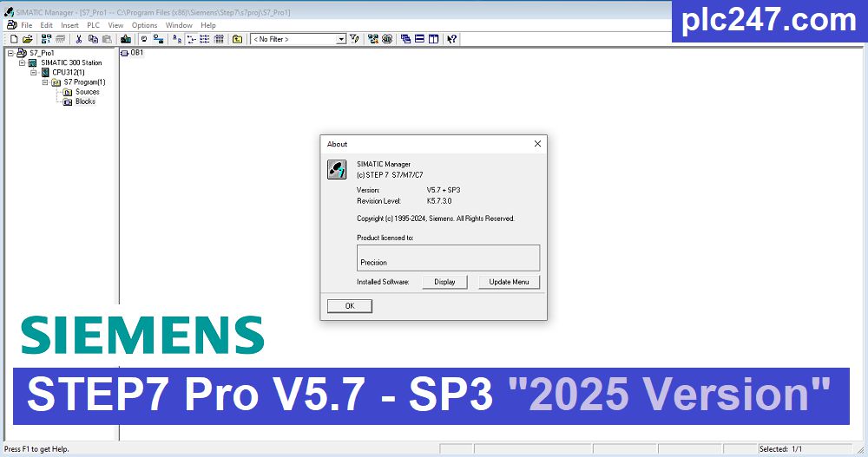Click the New Project/Library toolbar icon
This screenshot has height=457, width=868.
[x=14, y=39]
